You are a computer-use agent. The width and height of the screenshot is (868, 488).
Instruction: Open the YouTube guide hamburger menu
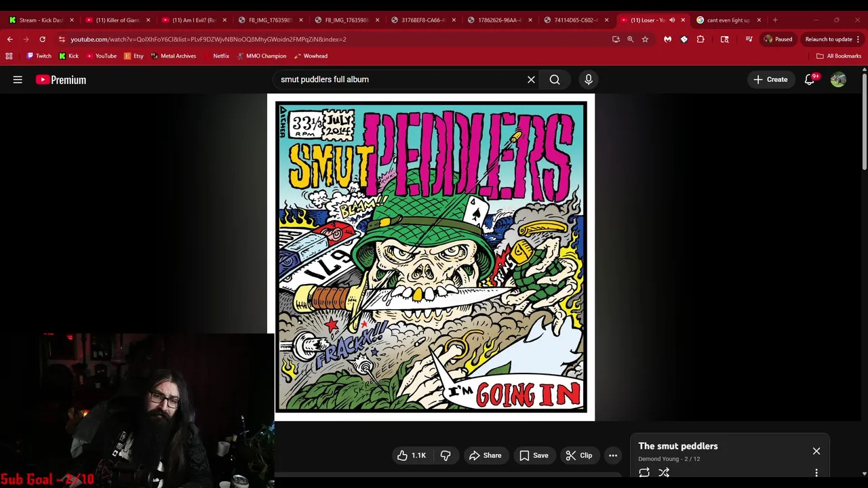coord(18,79)
